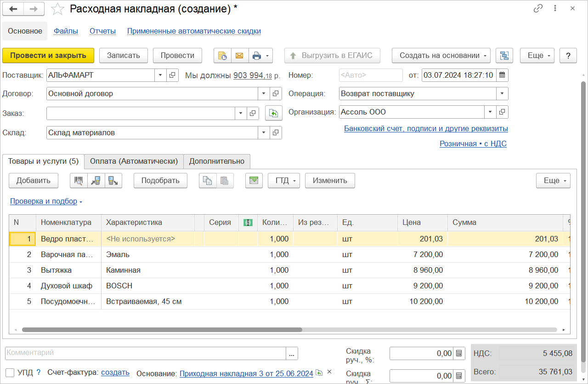Click the printer icon button
The width and height of the screenshot is (588, 384).
257,56
